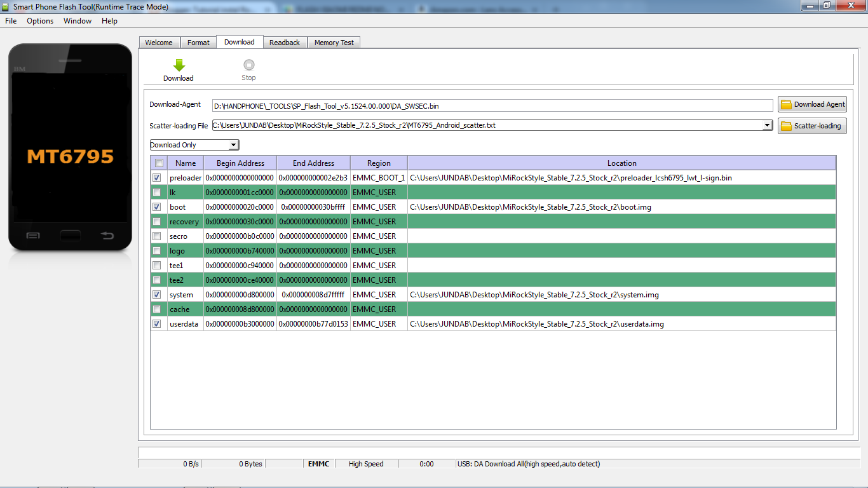
Task: Click the MT6795 phone preview image
Action: pos(70,147)
